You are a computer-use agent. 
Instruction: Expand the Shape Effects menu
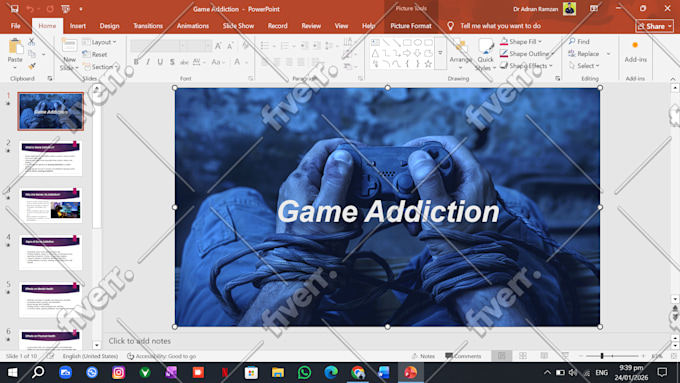point(526,65)
